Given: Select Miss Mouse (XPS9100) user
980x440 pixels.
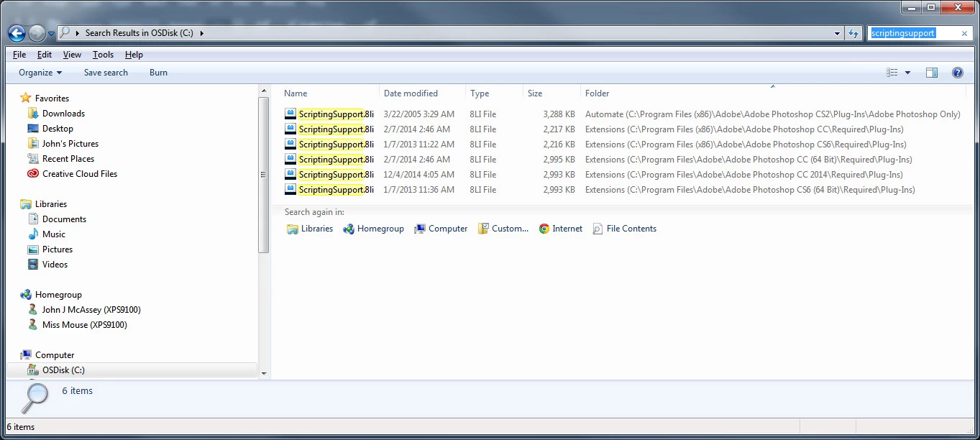Looking at the screenshot, I should [84, 325].
